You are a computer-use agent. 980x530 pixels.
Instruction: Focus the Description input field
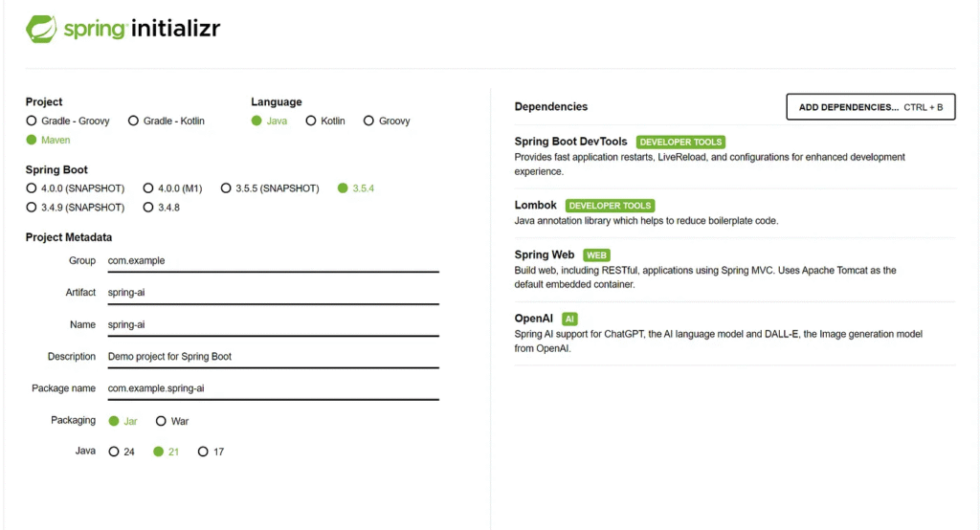[x=272, y=357]
